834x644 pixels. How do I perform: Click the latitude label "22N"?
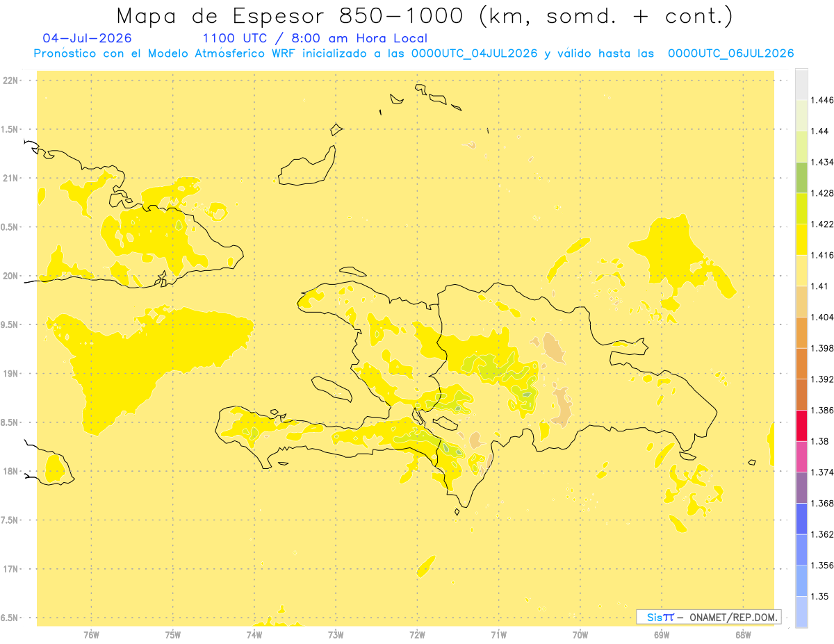pos(11,81)
